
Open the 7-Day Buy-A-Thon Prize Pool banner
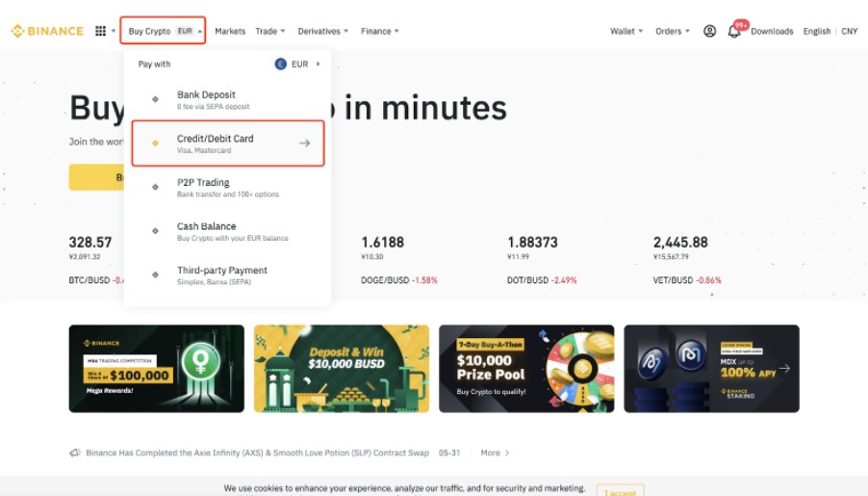point(526,369)
